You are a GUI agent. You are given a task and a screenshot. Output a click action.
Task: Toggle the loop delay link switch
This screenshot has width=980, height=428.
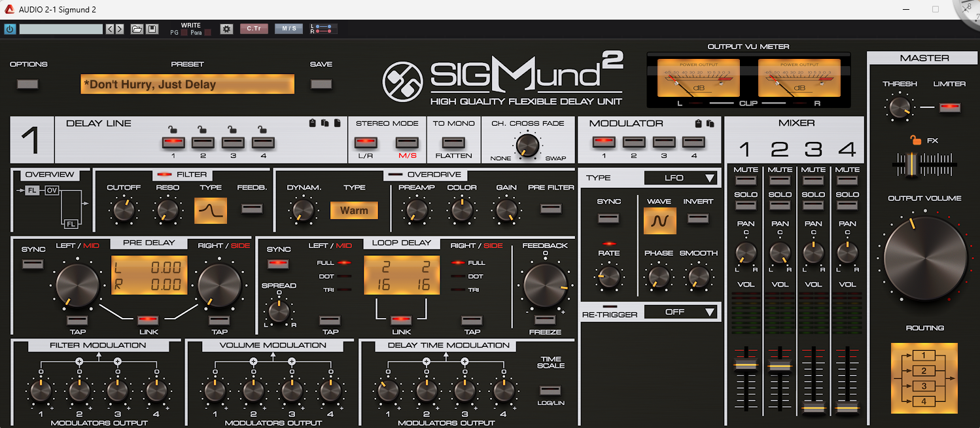[401, 319]
